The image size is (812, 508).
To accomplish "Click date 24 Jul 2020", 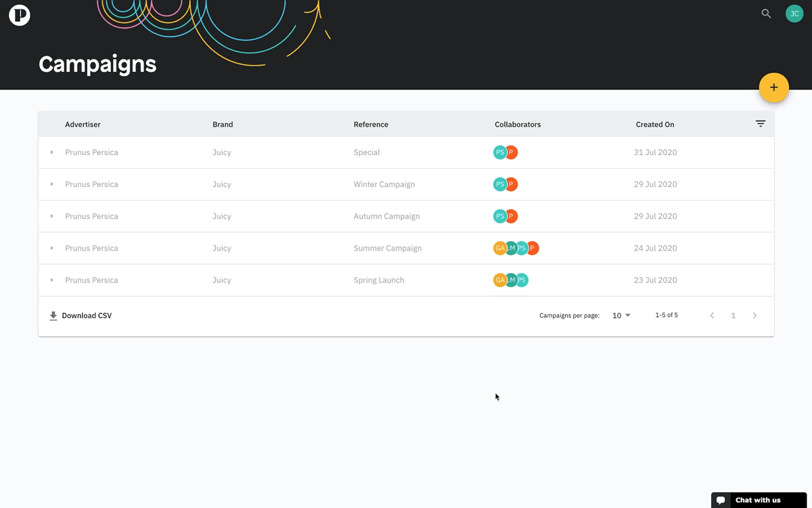I will click(655, 248).
